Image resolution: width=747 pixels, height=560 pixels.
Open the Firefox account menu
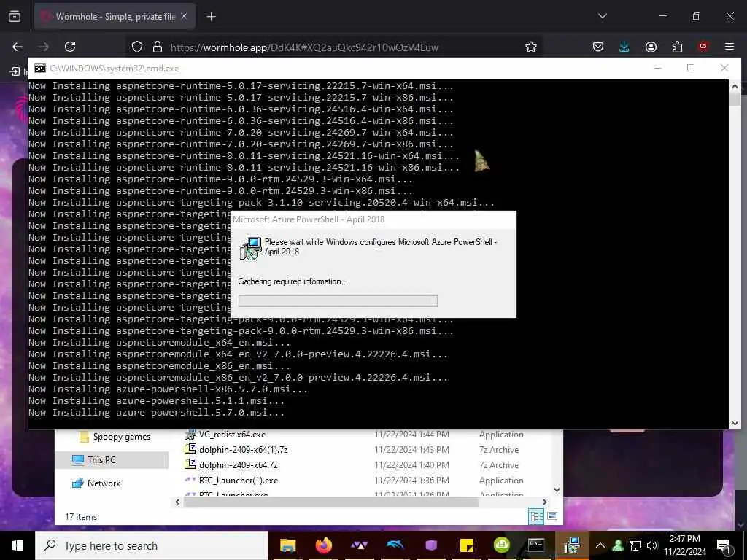pyautogui.click(x=651, y=47)
